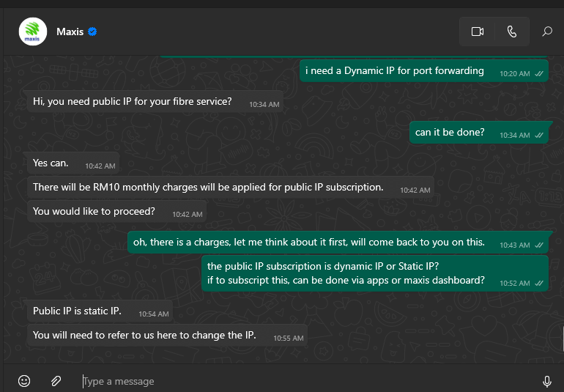Select the 'Public IP is static IP.' message
564x392 pixels.
[x=100, y=311]
